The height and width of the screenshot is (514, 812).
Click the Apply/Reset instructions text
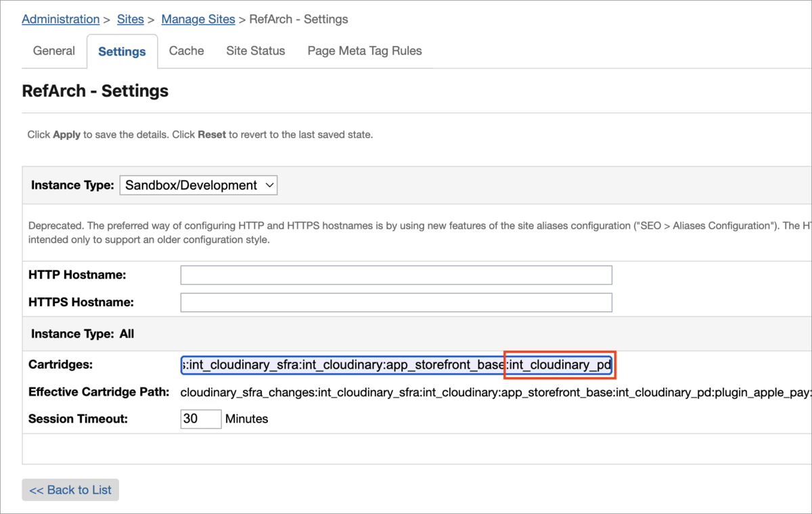tap(200, 135)
